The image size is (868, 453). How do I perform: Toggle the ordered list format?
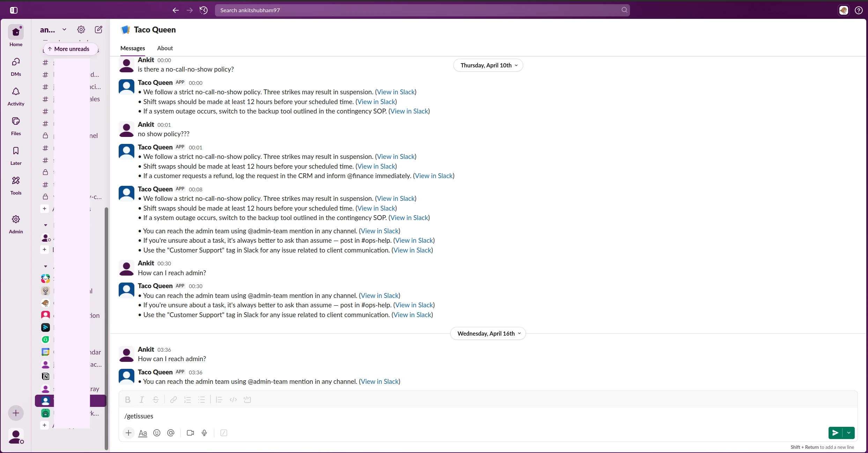188,400
